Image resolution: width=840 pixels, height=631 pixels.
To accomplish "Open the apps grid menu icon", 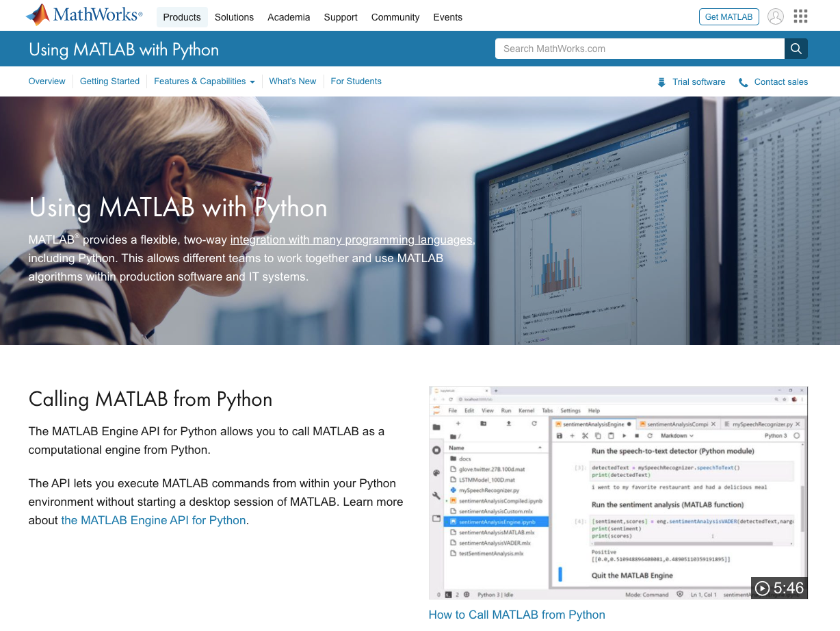I will click(800, 17).
